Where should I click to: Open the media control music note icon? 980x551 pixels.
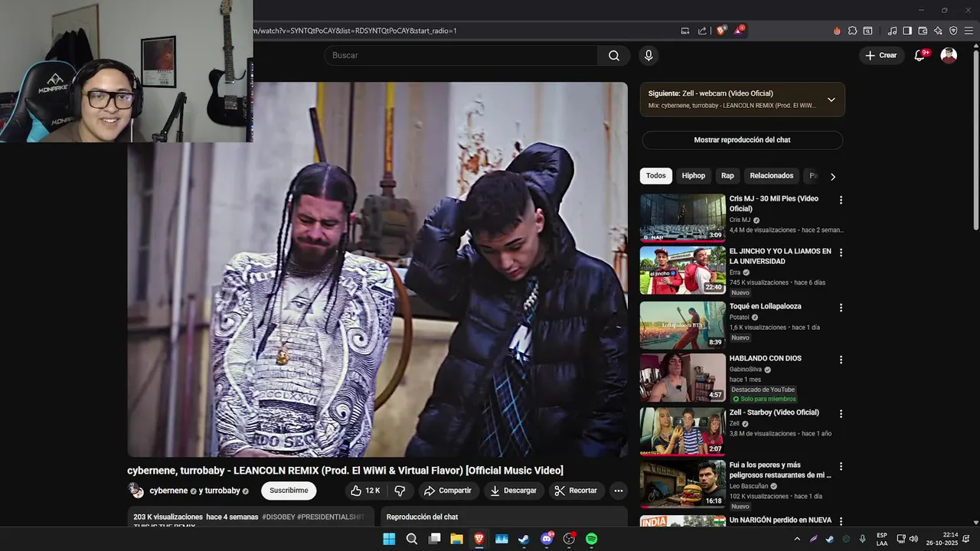(892, 31)
